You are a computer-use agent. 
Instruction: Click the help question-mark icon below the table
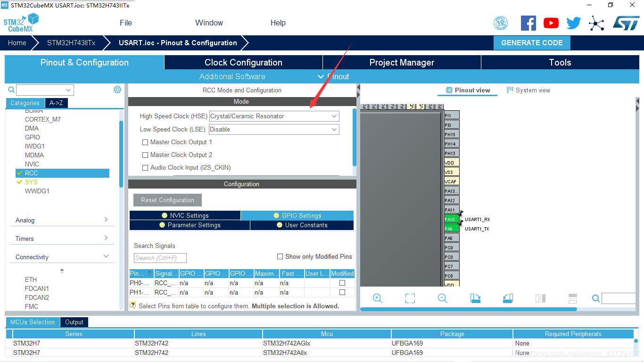132,305
